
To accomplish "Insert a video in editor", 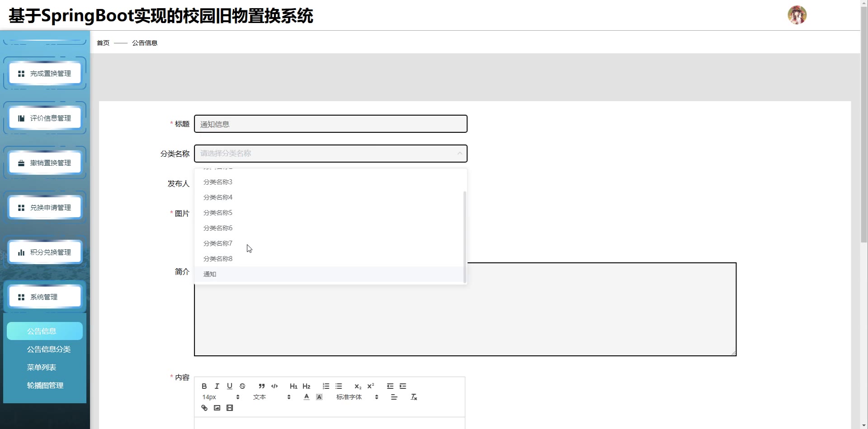I will click(x=230, y=408).
